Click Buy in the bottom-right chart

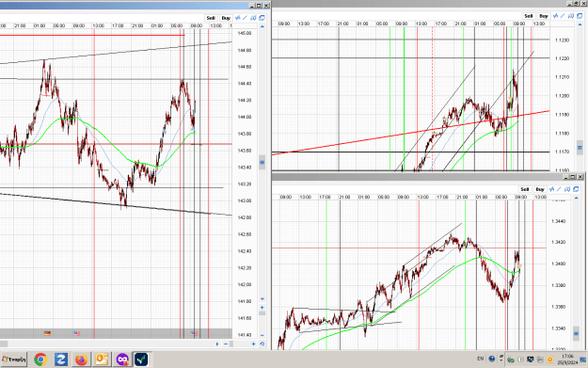[540, 189]
